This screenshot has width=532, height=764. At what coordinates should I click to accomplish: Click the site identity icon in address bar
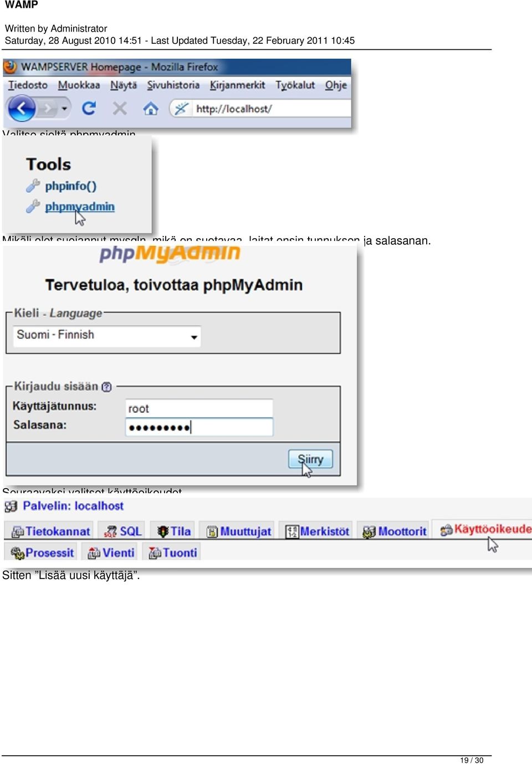181,109
